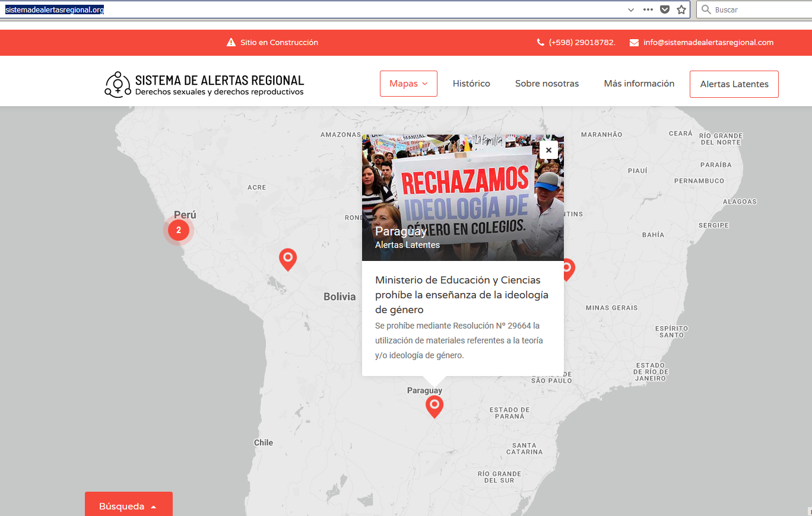Open page actions three-dot menu

point(648,9)
